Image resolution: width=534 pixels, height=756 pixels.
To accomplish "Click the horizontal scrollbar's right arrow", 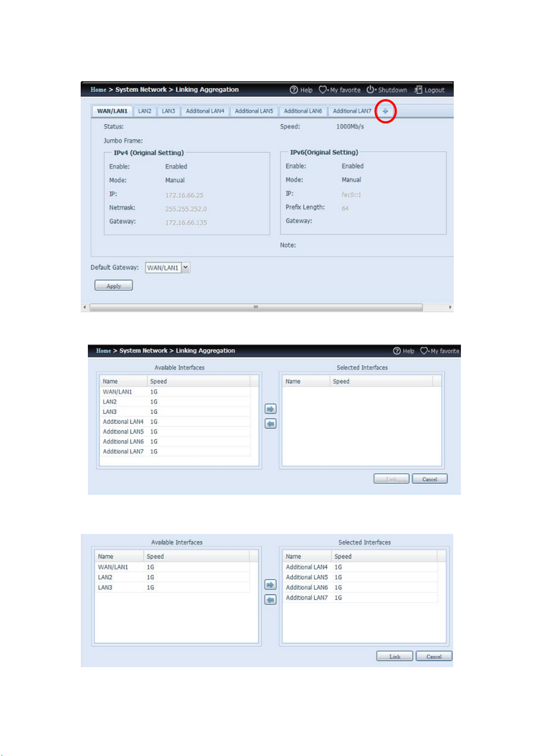I will 450,307.
